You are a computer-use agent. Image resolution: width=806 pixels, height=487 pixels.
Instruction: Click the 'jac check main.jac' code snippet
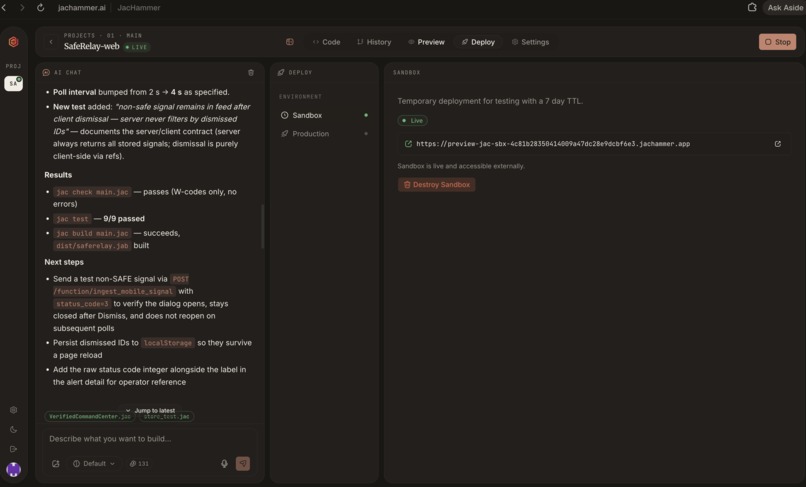pos(92,192)
